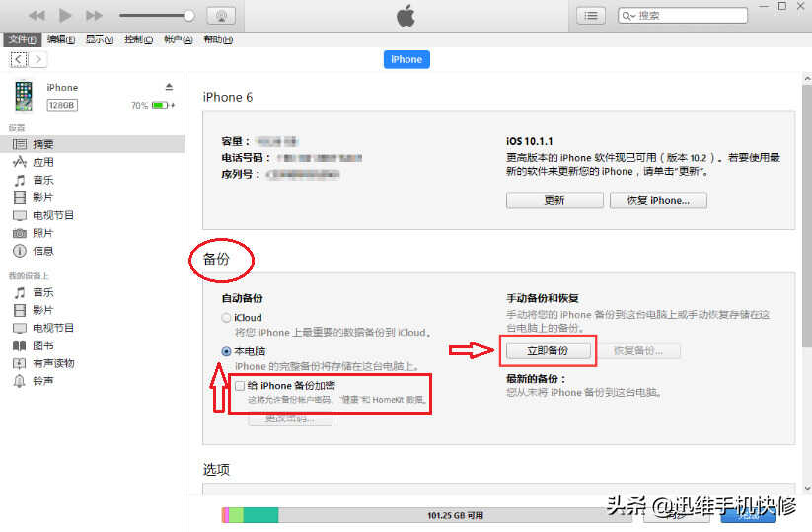The image size is (812, 532).
Task: Select the iCloud backup radio button
Action: click(226, 318)
